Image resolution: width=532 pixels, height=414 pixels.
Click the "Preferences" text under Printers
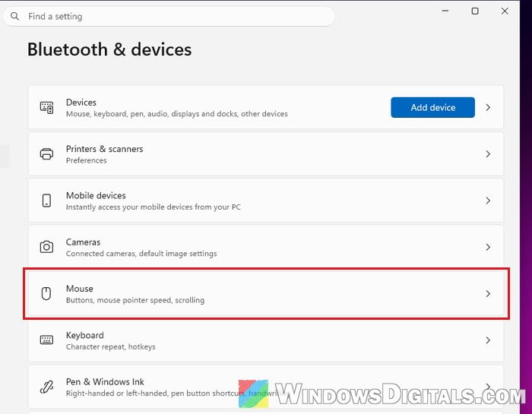[86, 160]
